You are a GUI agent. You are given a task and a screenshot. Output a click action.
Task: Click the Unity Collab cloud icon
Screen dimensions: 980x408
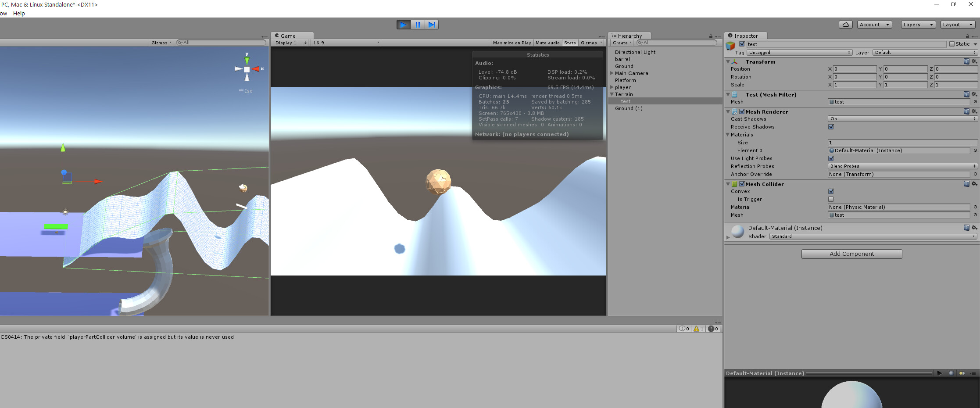click(x=846, y=24)
